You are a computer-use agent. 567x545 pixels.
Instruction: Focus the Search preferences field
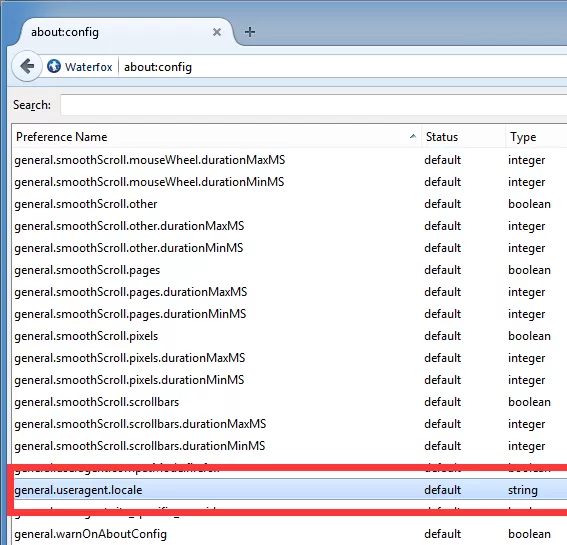tap(314, 105)
